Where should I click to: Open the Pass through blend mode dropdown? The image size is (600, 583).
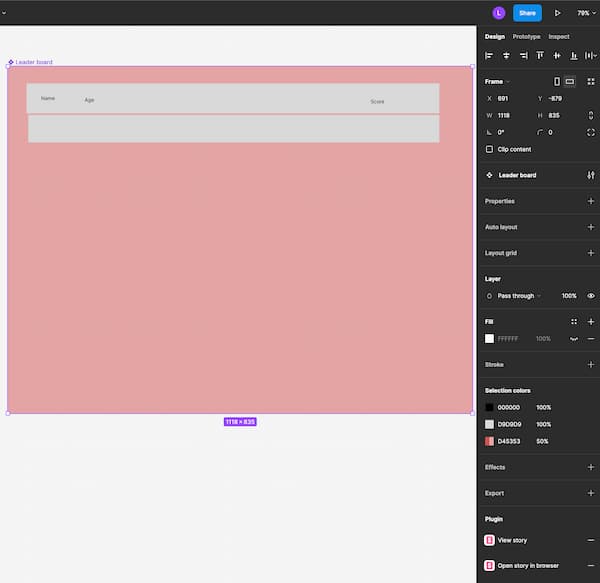click(519, 296)
